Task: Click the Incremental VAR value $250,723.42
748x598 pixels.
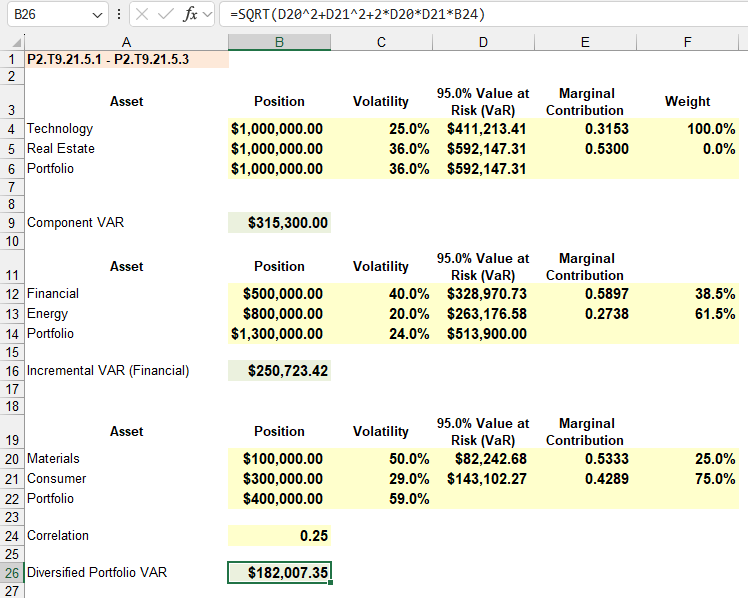Action: [x=279, y=371]
